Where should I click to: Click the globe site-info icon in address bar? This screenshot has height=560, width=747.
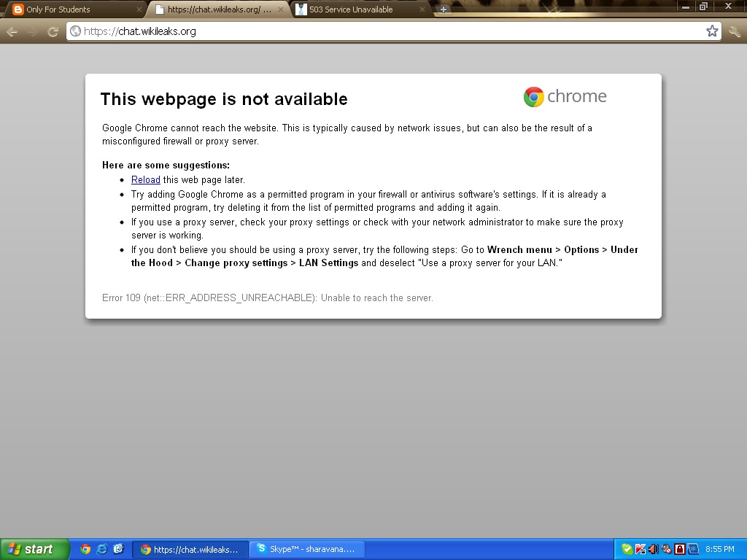75,31
